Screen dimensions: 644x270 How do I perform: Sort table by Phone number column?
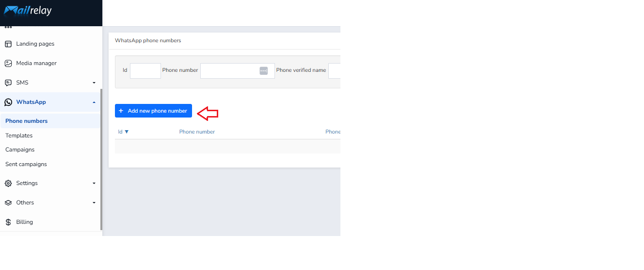coord(197,132)
